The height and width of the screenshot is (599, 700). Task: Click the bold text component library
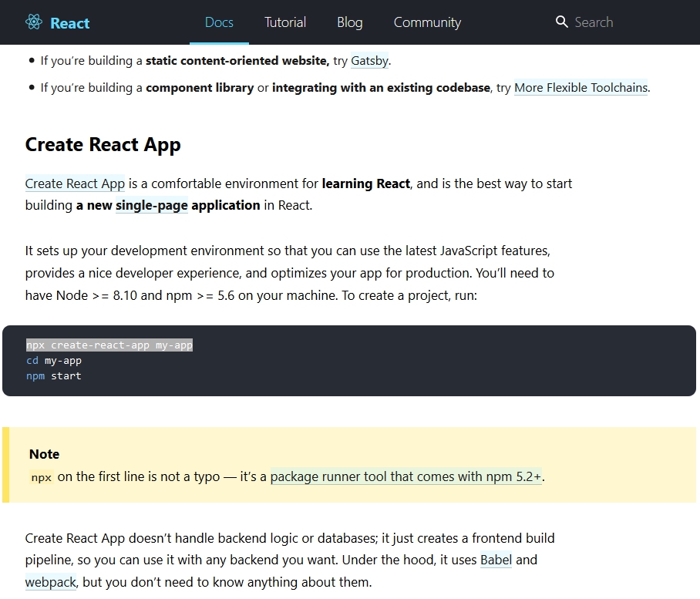click(x=200, y=87)
